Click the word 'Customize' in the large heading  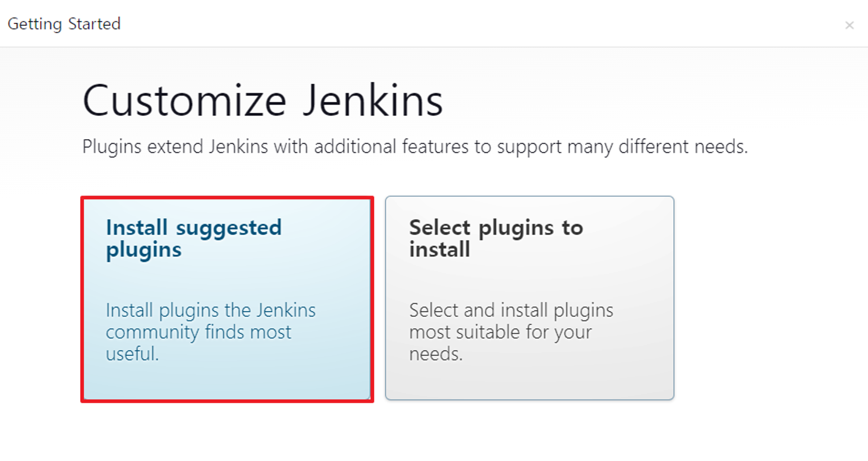pos(184,101)
